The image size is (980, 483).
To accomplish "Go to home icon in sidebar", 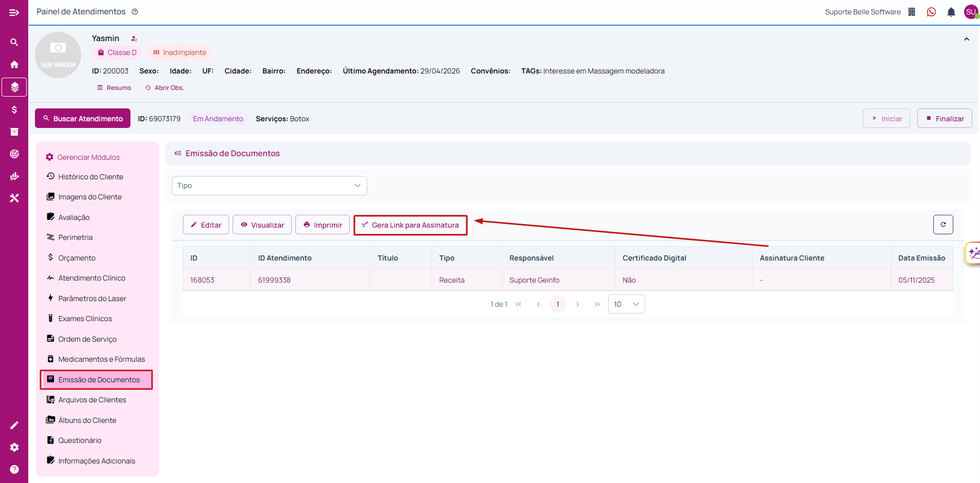I will point(14,64).
